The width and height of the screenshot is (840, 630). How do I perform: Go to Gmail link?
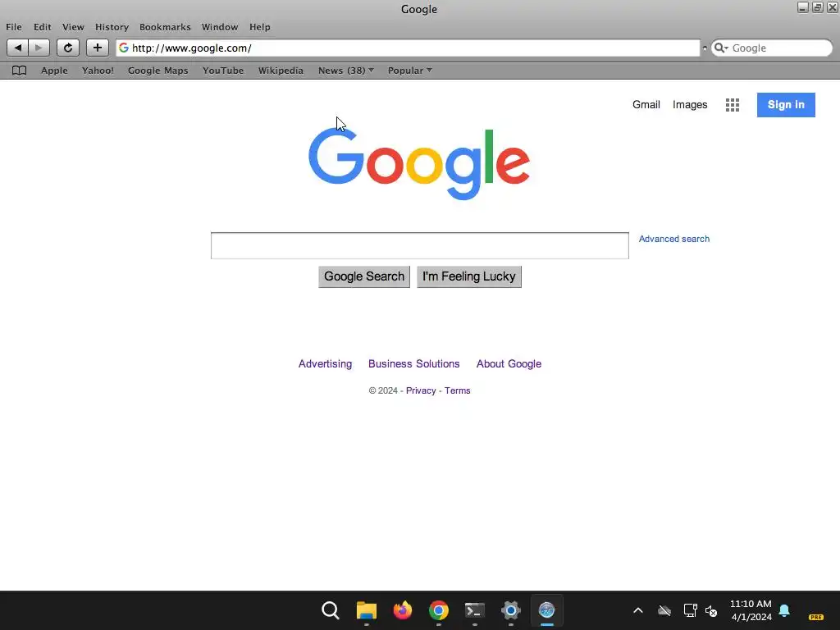(x=646, y=105)
